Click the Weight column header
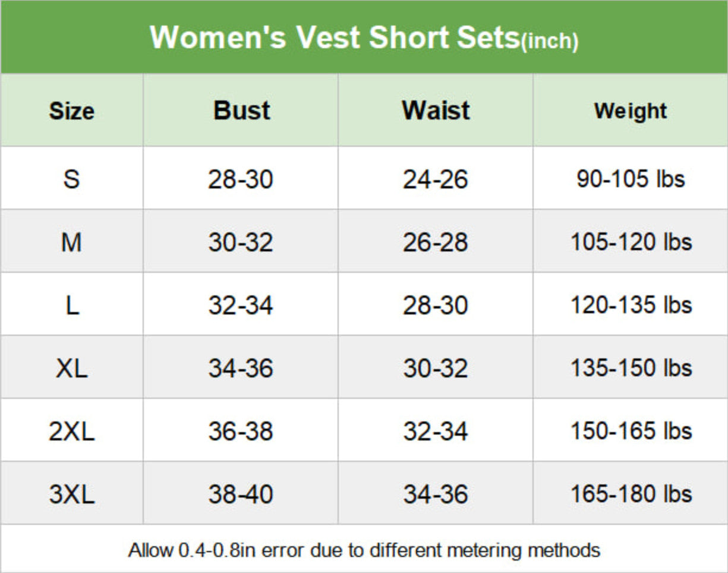Image resolution: width=728 pixels, height=573 pixels. (631, 111)
